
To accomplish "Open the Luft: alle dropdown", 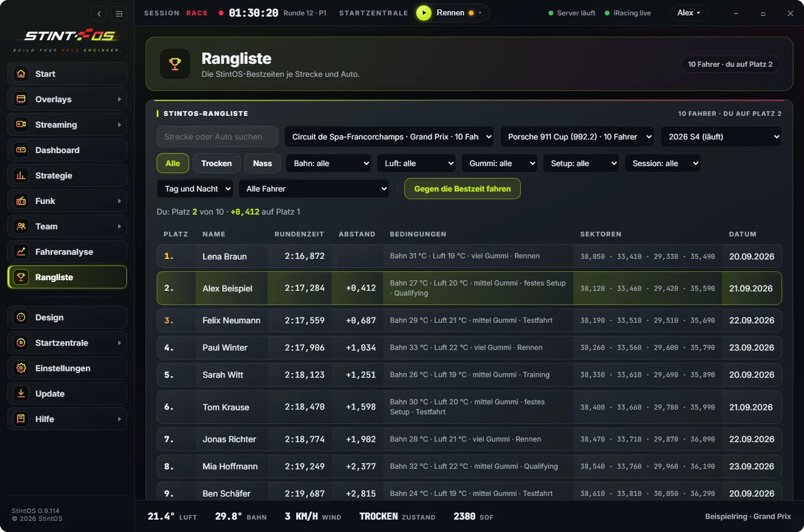I will pyautogui.click(x=416, y=163).
